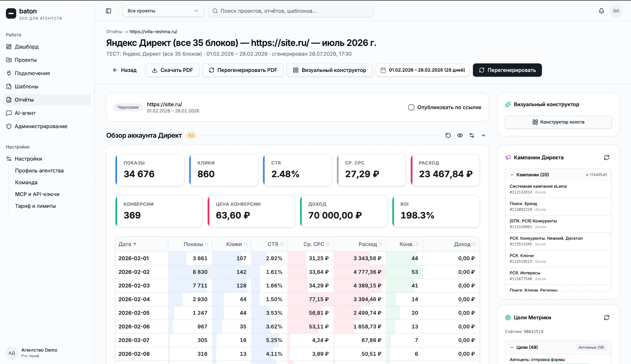Screen dimensions: 631x364
Task: Sort table by Клики column
Action: 237,244
